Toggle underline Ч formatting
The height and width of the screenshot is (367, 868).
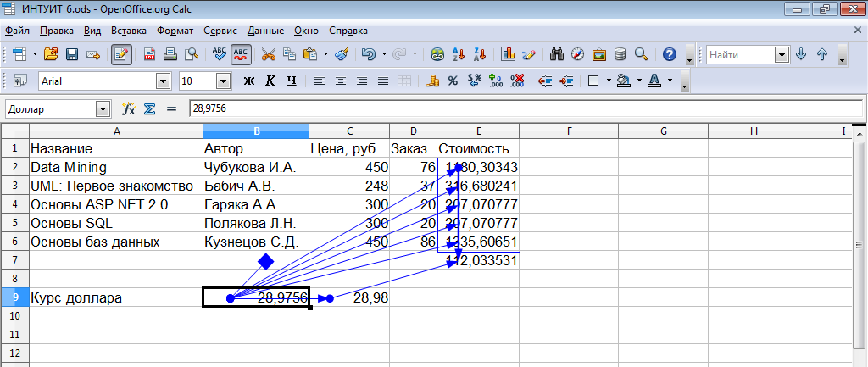292,81
